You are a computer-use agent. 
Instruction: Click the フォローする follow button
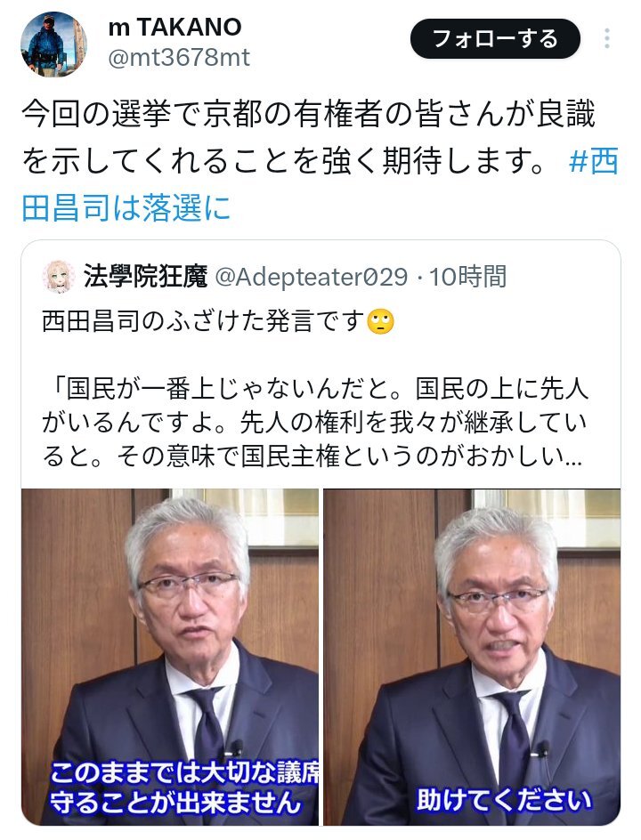pos(495,39)
